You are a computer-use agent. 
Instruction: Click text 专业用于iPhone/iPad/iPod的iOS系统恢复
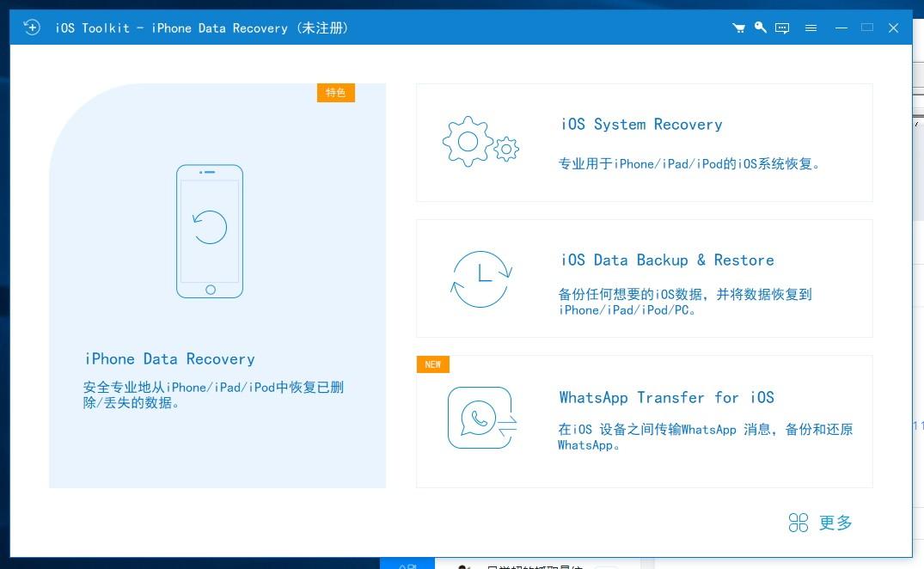[688, 164]
